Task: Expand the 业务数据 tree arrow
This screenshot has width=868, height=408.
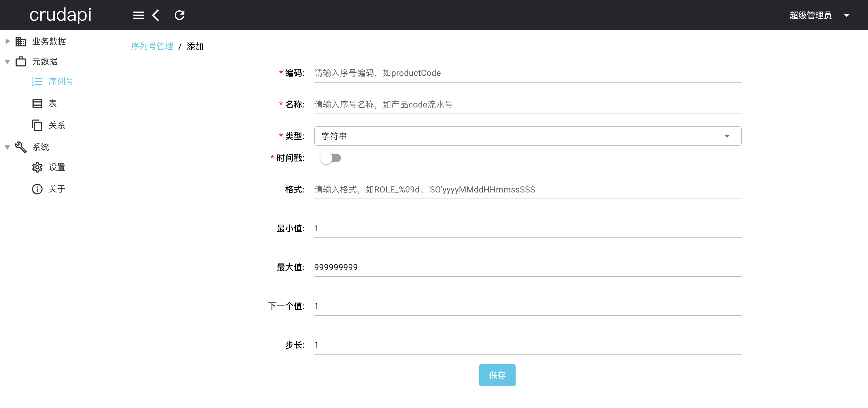Action: (x=7, y=42)
